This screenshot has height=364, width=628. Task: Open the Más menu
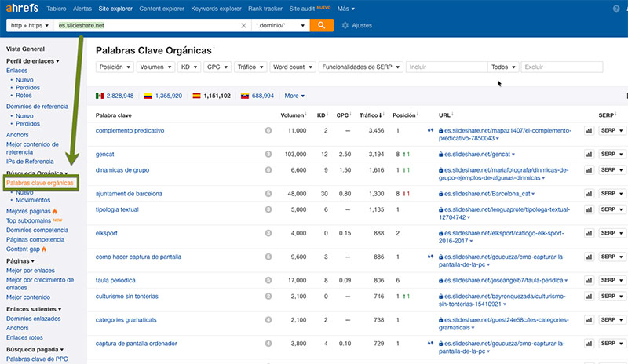346,9
